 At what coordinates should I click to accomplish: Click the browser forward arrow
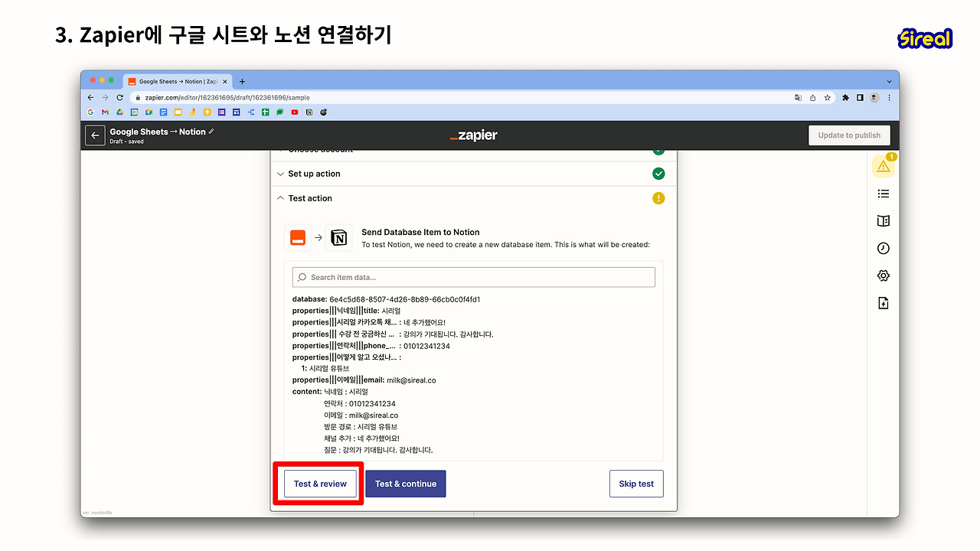(x=105, y=98)
